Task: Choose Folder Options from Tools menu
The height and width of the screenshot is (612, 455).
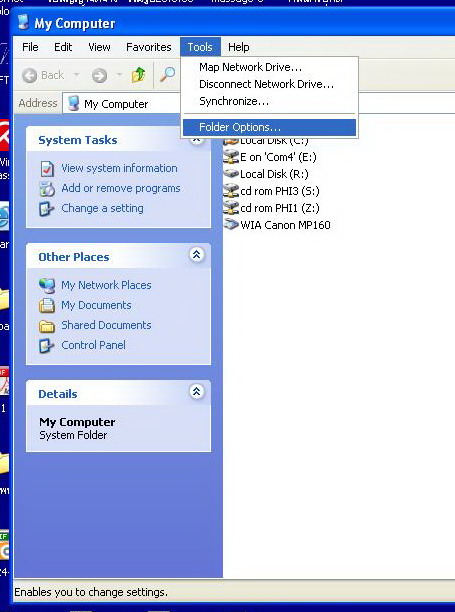Action: click(269, 127)
